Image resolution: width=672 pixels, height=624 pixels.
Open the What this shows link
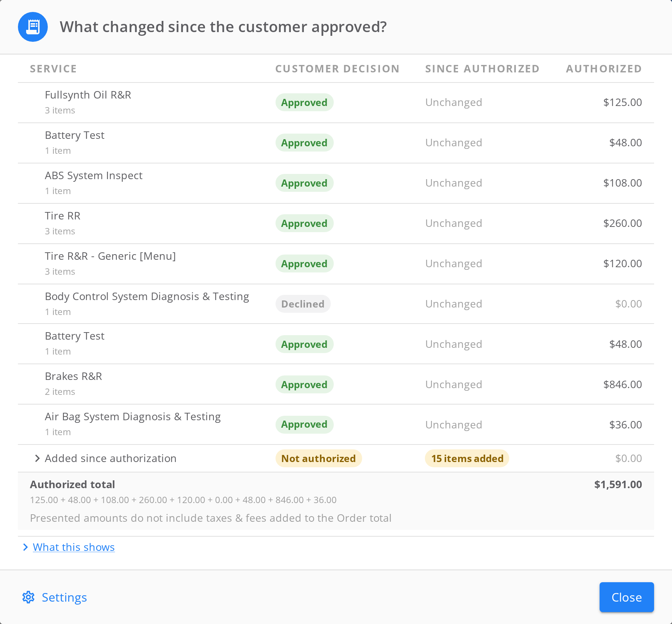tap(74, 547)
